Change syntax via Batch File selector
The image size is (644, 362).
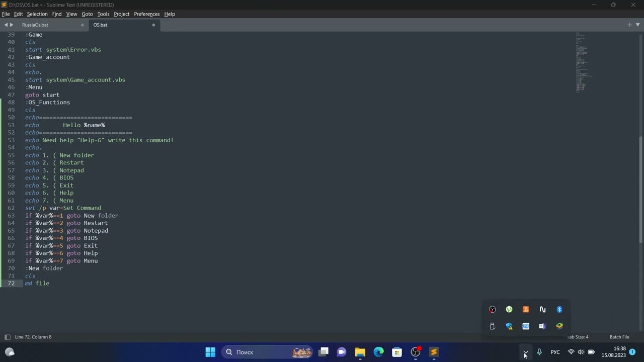(619, 337)
